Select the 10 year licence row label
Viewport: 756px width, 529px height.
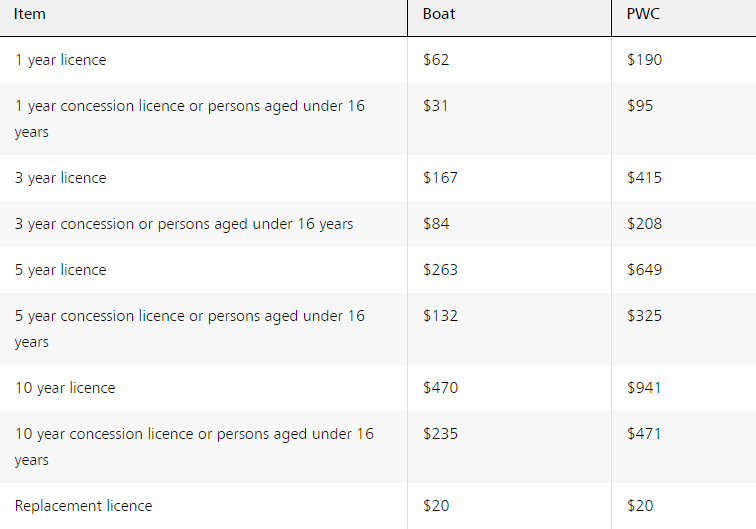pyautogui.click(x=65, y=388)
